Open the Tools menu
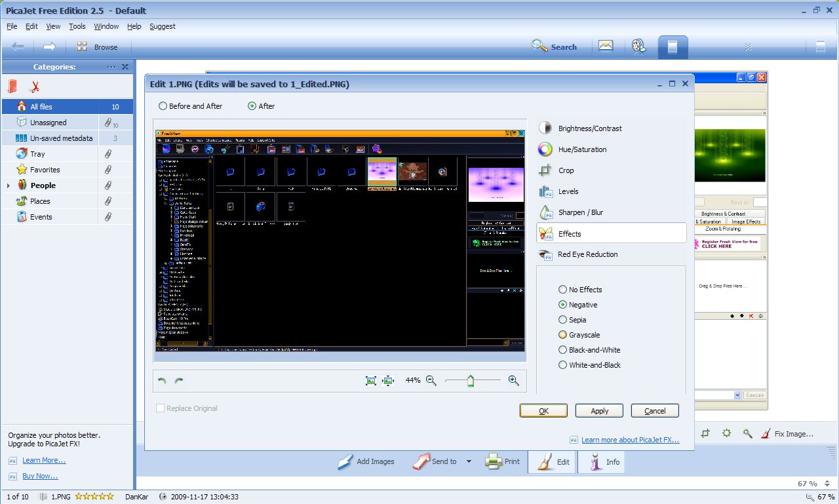Viewport: 839px width, 504px height. [77, 26]
